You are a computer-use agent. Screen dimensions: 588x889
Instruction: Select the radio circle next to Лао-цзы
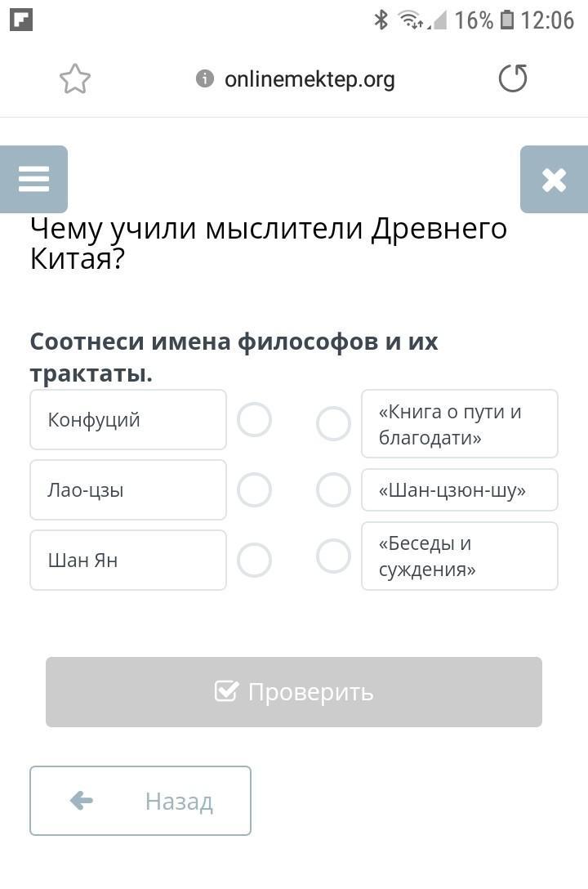(254, 490)
